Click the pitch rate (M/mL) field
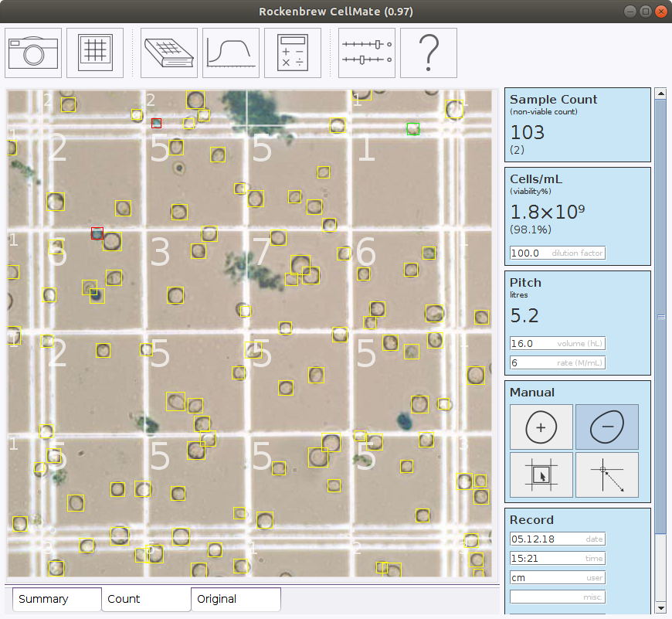The width and height of the screenshot is (672, 619). pos(557,362)
